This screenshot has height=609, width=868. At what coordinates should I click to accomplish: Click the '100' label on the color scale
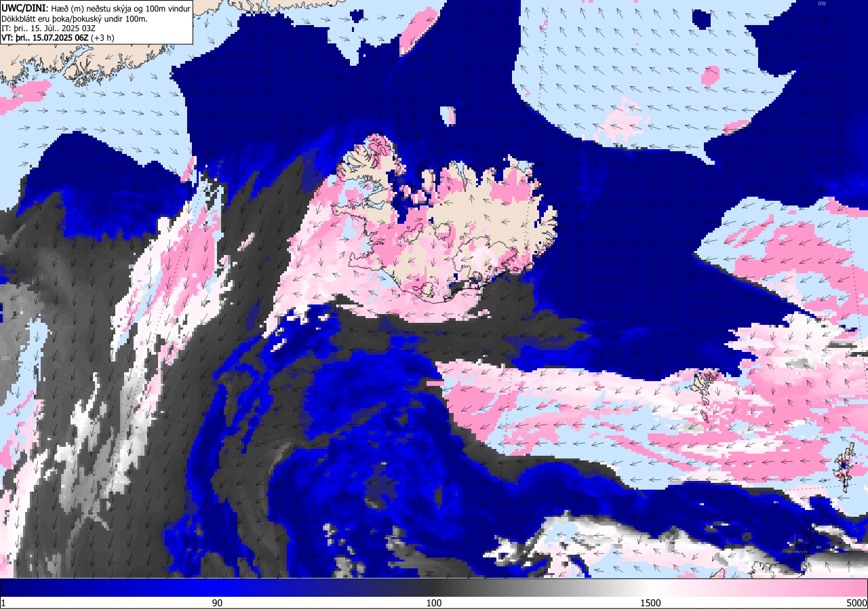click(434, 603)
